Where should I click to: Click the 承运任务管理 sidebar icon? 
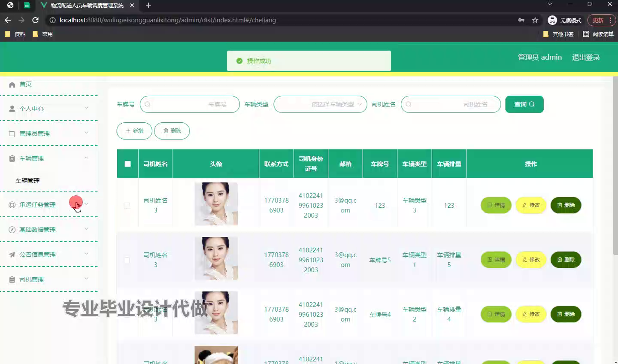[x=12, y=205]
